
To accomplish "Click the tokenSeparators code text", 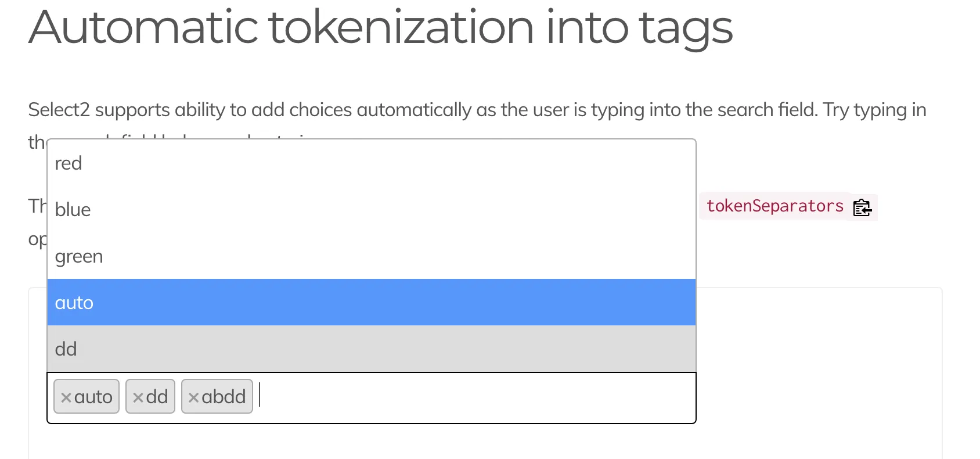I will (774, 206).
